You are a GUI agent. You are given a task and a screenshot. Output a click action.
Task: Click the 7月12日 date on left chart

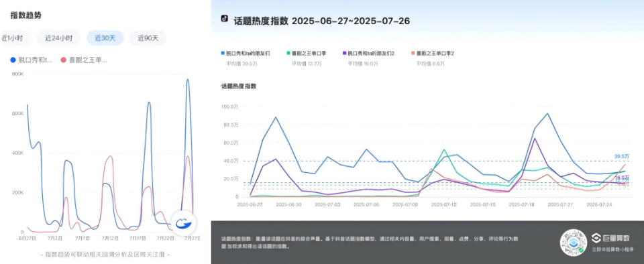point(110,237)
